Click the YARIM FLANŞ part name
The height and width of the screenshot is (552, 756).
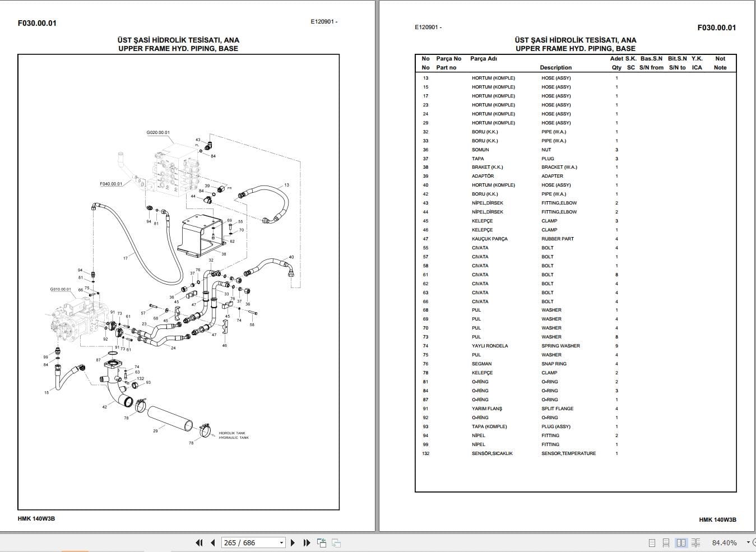click(487, 409)
